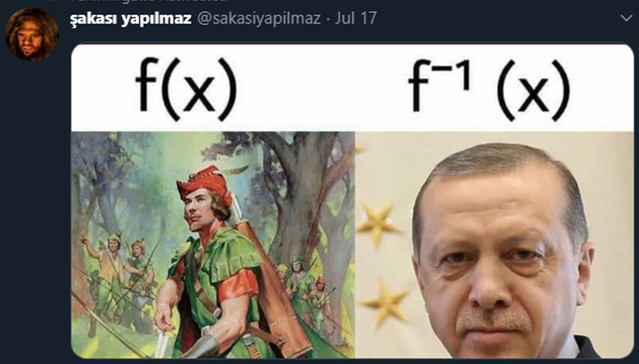Click the lower gold star in photo
Image resolution: width=639 pixels, height=364 pixels.
click(x=386, y=303)
